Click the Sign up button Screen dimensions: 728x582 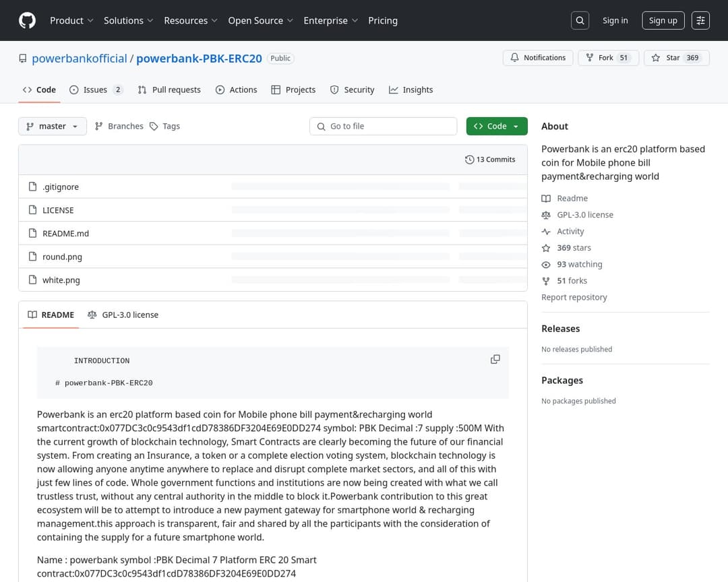point(663,20)
